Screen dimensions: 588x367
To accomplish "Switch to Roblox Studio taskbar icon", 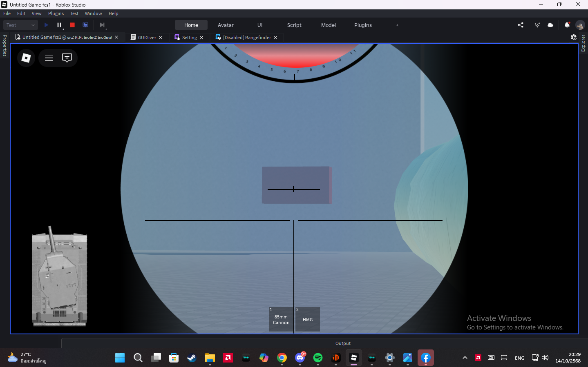I will [354, 358].
